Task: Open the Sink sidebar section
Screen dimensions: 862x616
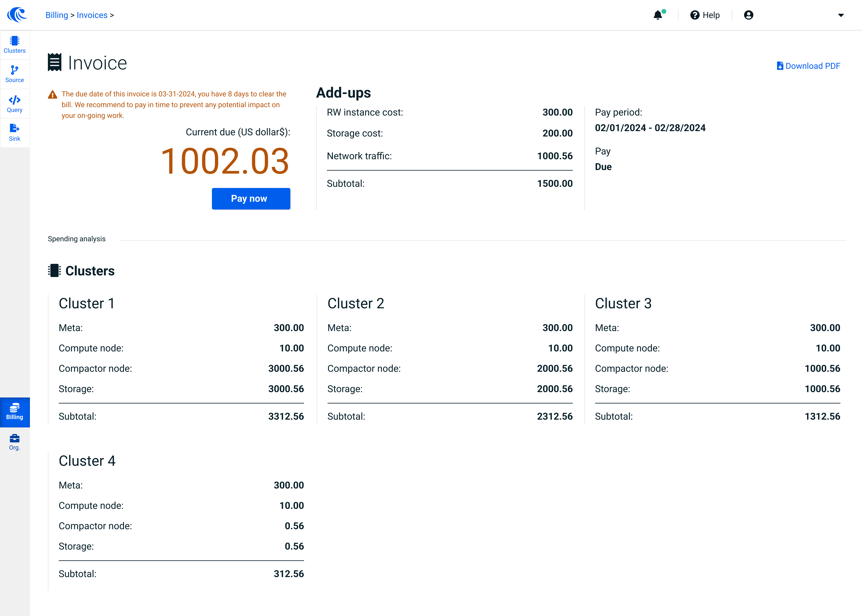Action: tap(14, 133)
